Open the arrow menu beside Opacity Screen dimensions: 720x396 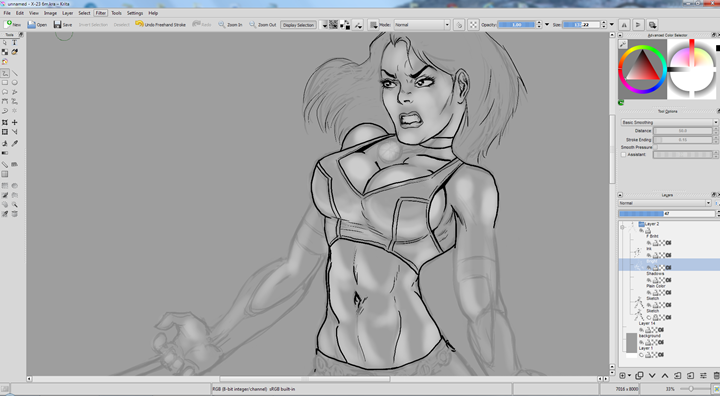pyautogui.click(x=547, y=25)
